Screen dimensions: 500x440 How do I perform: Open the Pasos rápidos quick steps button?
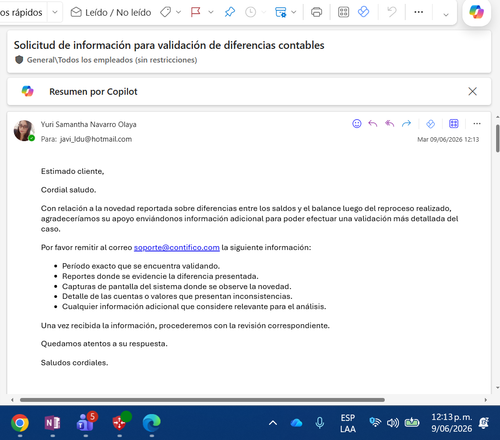pyautogui.click(x=22, y=12)
